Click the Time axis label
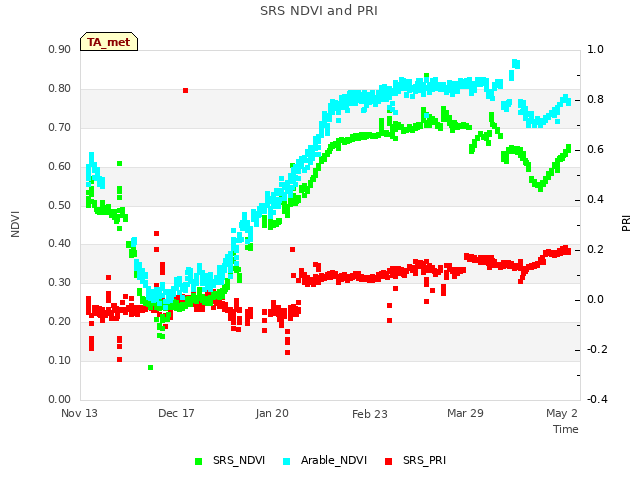Viewport: 640px width, 480px height. [566, 429]
